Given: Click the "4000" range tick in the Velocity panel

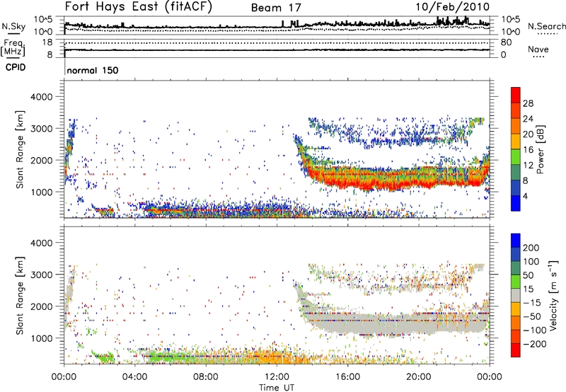Looking at the screenshot, I should click(x=41, y=243).
